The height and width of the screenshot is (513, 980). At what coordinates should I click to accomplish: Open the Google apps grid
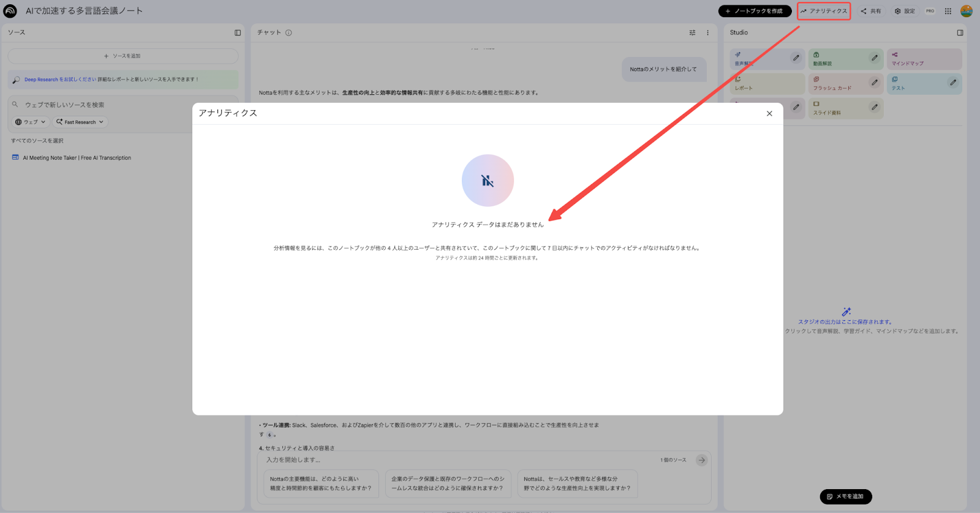click(948, 11)
